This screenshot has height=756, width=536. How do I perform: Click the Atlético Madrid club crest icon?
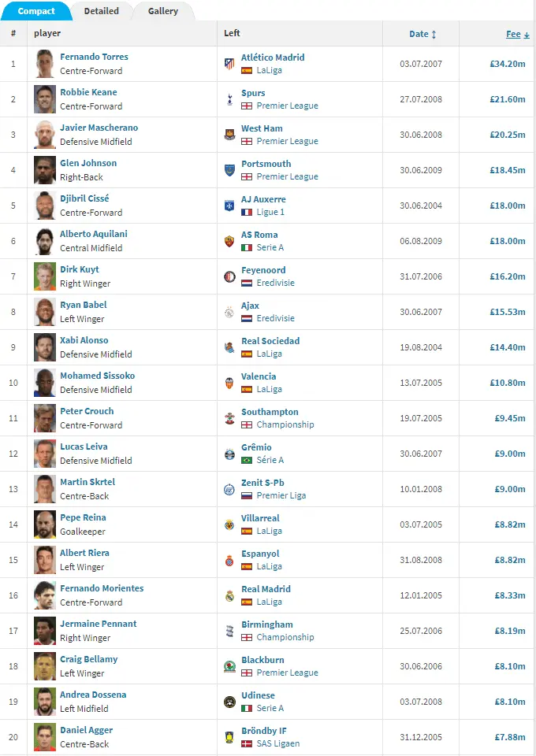tap(229, 64)
